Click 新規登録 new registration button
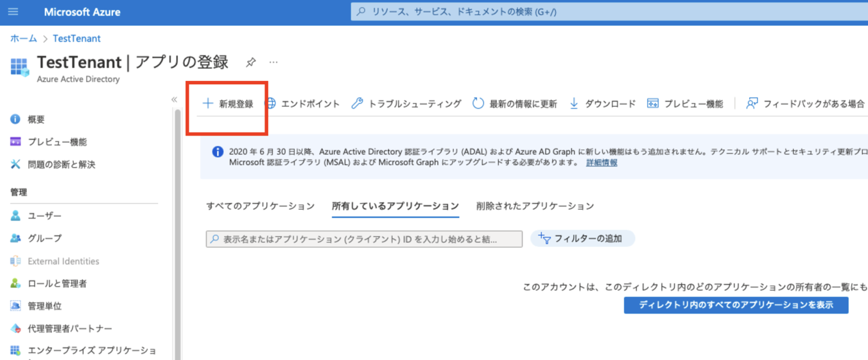The height and width of the screenshot is (360, 868). 228,104
